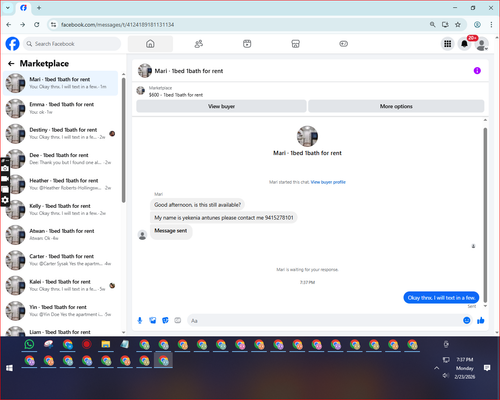
Task: Click the GIF icon in composer
Action: pos(178,320)
